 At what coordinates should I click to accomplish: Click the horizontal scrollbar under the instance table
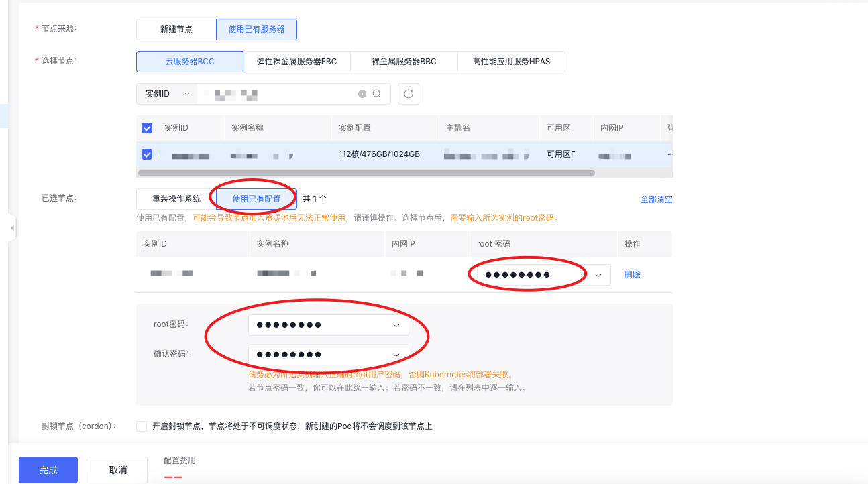pos(366,173)
